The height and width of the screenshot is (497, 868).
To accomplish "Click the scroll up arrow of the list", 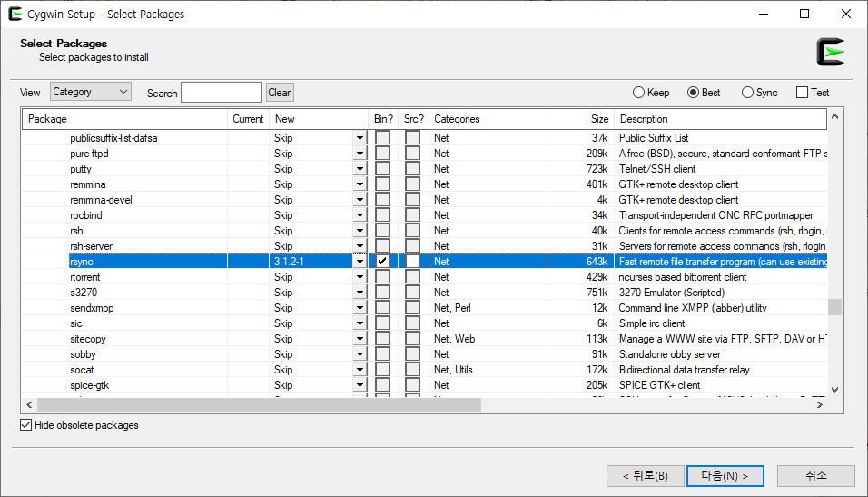I will pyautogui.click(x=834, y=116).
